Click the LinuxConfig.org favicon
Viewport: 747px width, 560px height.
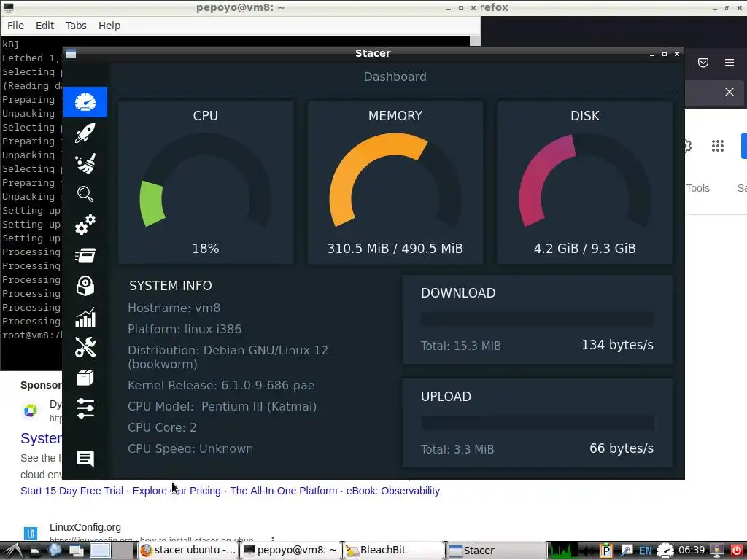point(31,533)
